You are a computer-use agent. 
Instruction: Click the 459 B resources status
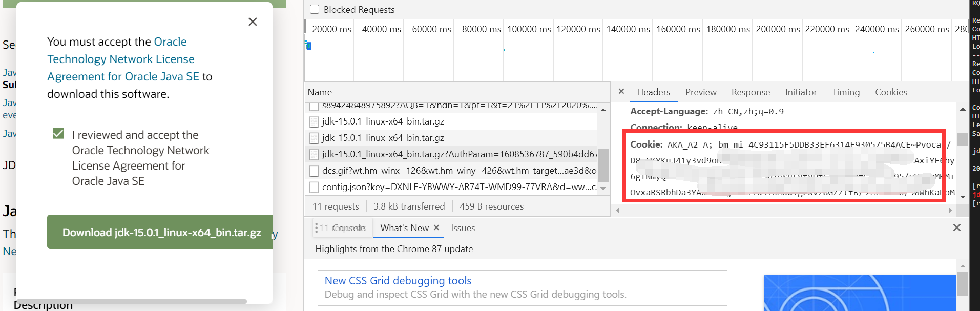click(491, 206)
